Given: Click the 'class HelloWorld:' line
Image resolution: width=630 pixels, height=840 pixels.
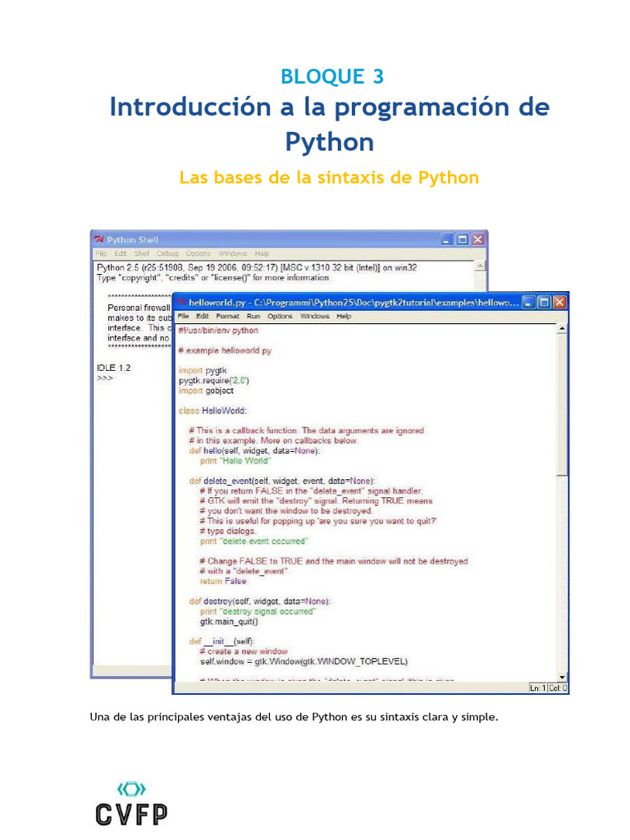Looking at the screenshot, I should pyautogui.click(x=212, y=411).
